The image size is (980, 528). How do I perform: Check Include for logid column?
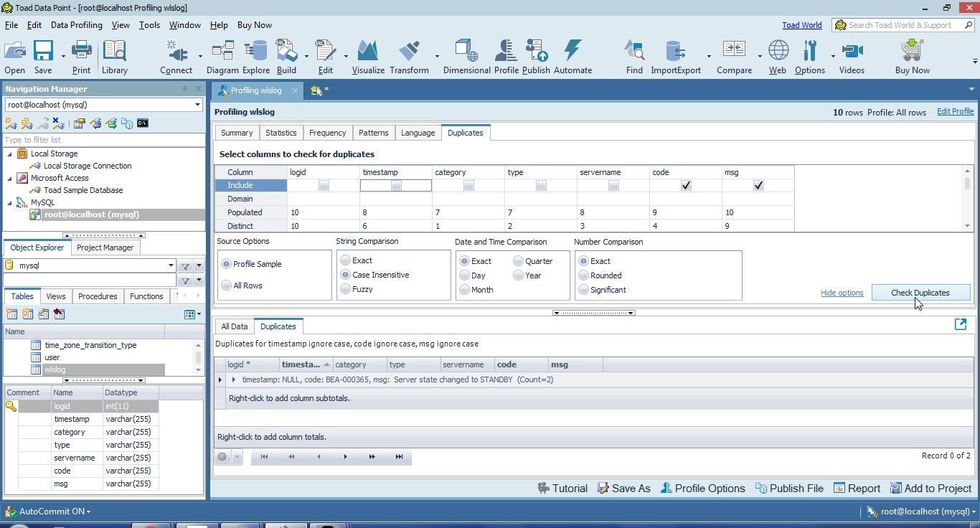[x=324, y=186]
